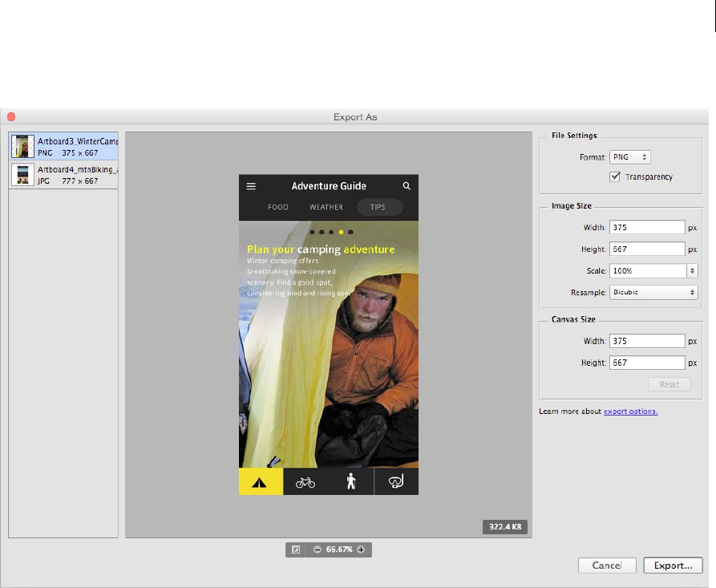Image resolution: width=716 pixels, height=588 pixels.
Task: Click the search magnifier icon in preview
Action: [x=407, y=186]
